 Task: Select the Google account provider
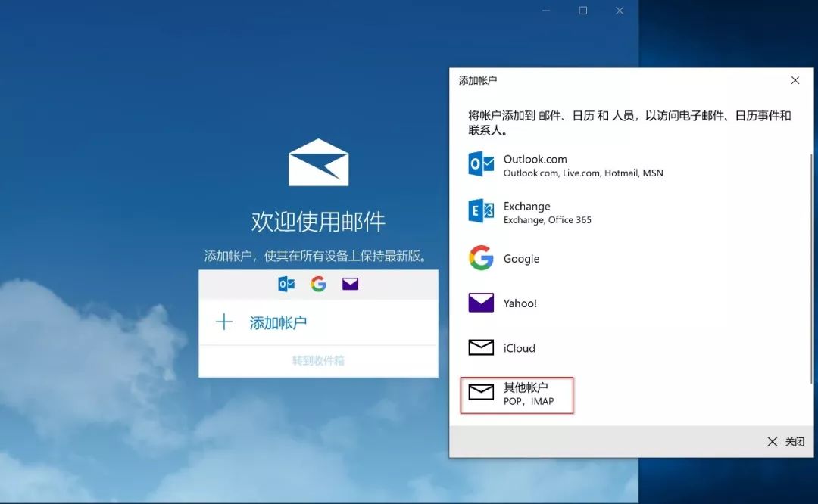(x=520, y=258)
